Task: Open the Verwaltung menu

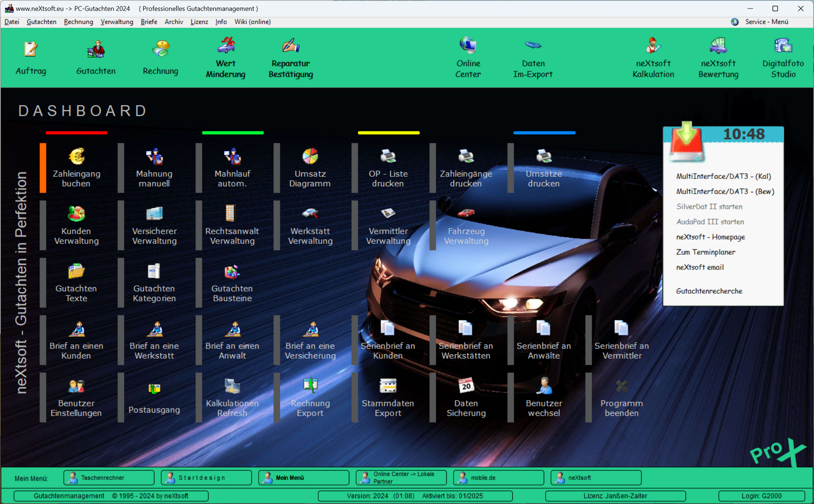Action: 117,22
